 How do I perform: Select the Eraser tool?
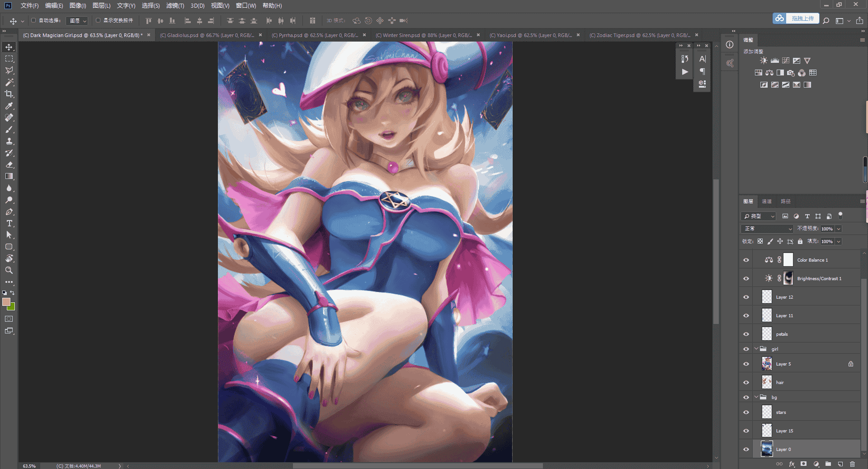coord(9,164)
